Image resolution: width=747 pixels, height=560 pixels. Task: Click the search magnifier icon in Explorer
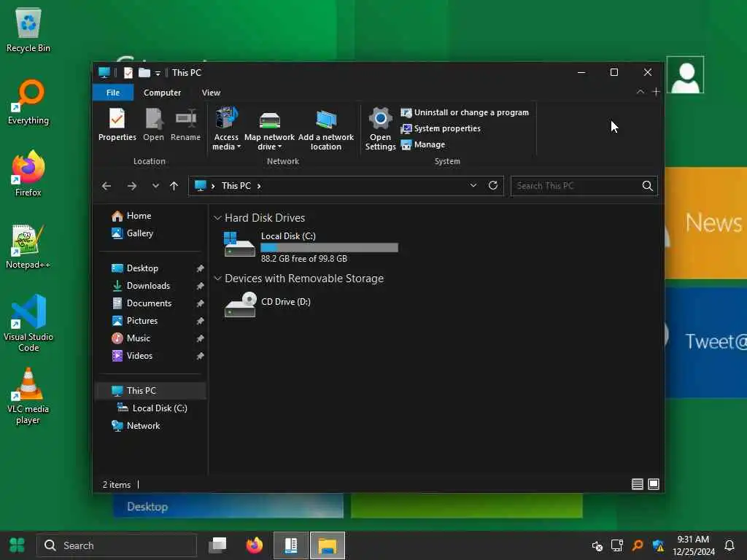click(x=648, y=186)
